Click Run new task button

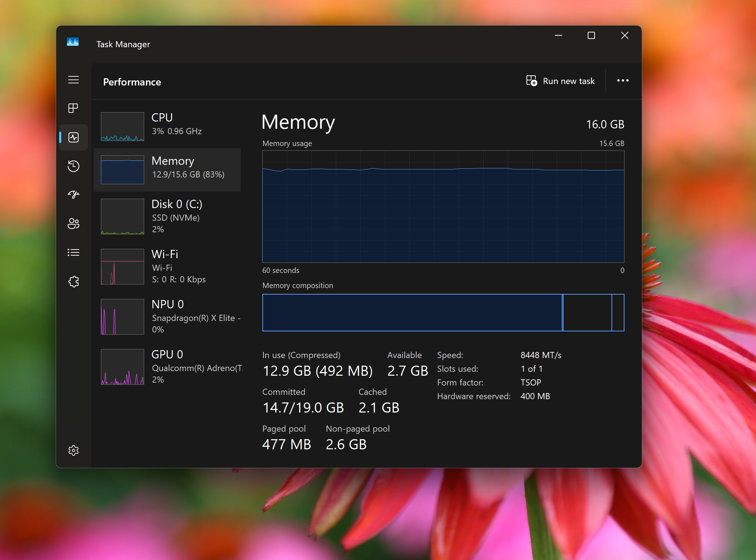[x=561, y=81]
